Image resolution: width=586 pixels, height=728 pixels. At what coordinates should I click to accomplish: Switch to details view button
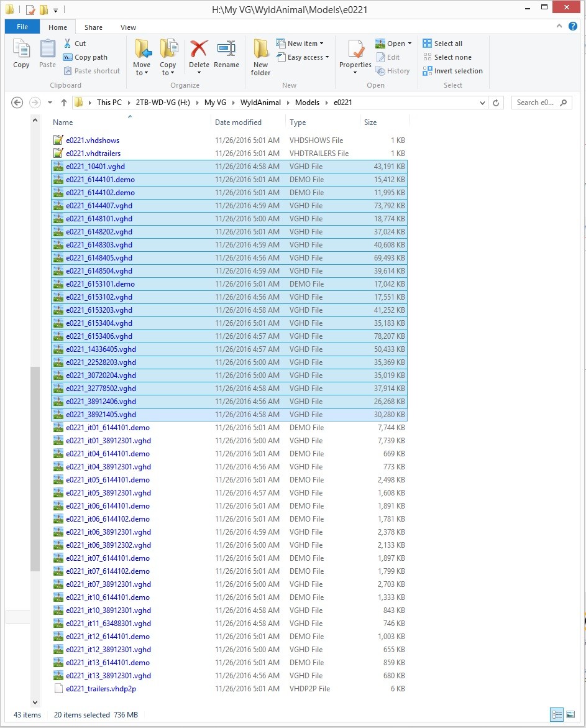[x=556, y=715]
